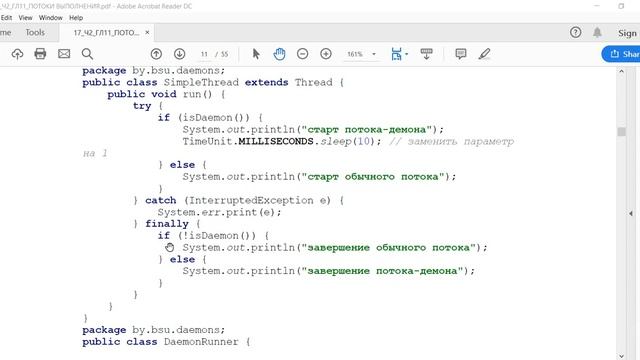Click the vertical scrollbar thumb
Image resolution: width=640 pixels, height=360 pixels.
622,131
